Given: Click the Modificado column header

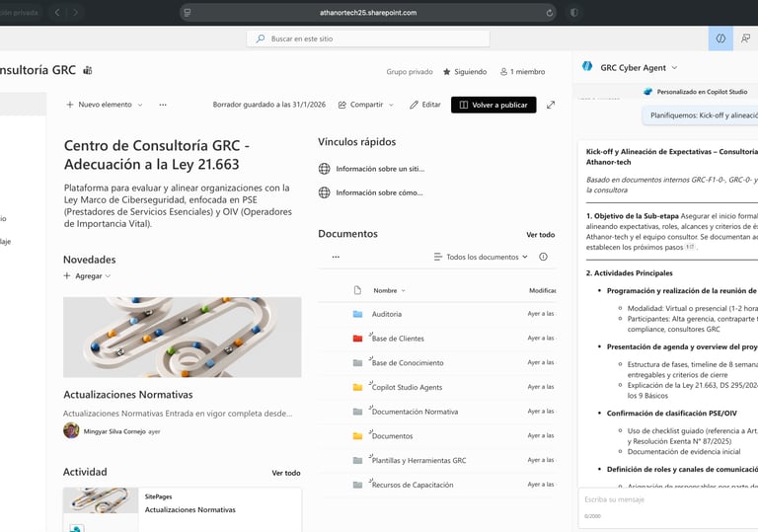Looking at the screenshot, I should [x=543, y=290].
